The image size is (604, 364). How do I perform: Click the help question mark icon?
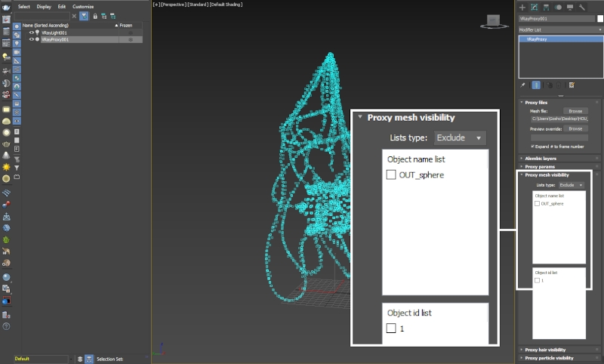tap(6, 326)
